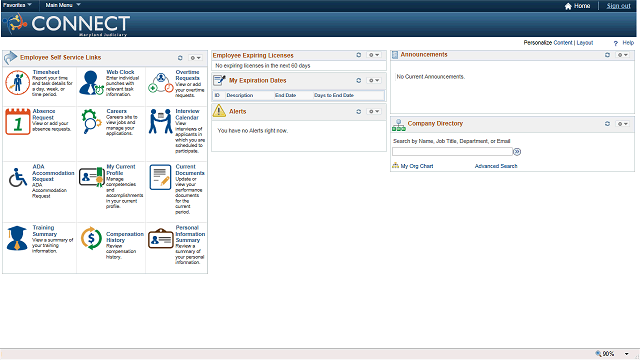The image size is (640, 360).
Task: Open the My Expiration Dates options dropdown
Action: pyautogui.click(x=374, y=80)
